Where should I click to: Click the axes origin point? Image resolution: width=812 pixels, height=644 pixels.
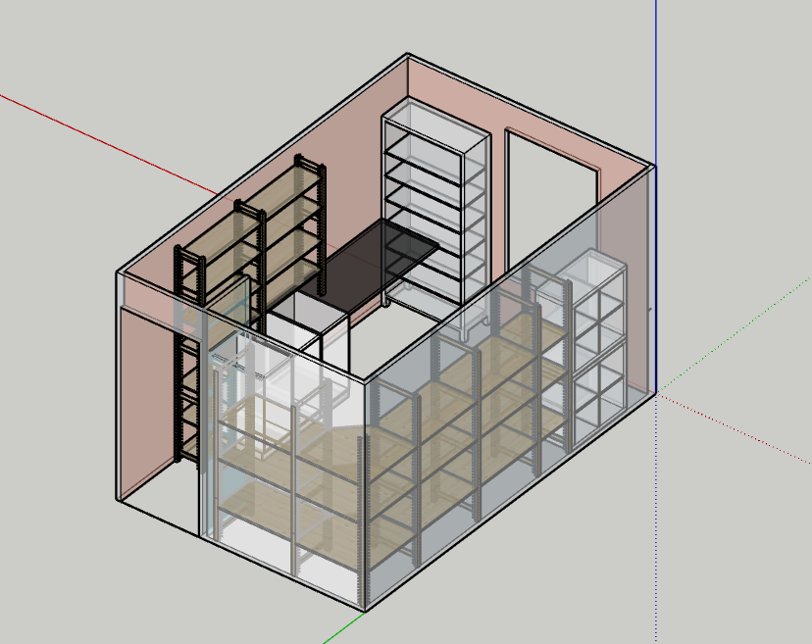pos(655,393)
